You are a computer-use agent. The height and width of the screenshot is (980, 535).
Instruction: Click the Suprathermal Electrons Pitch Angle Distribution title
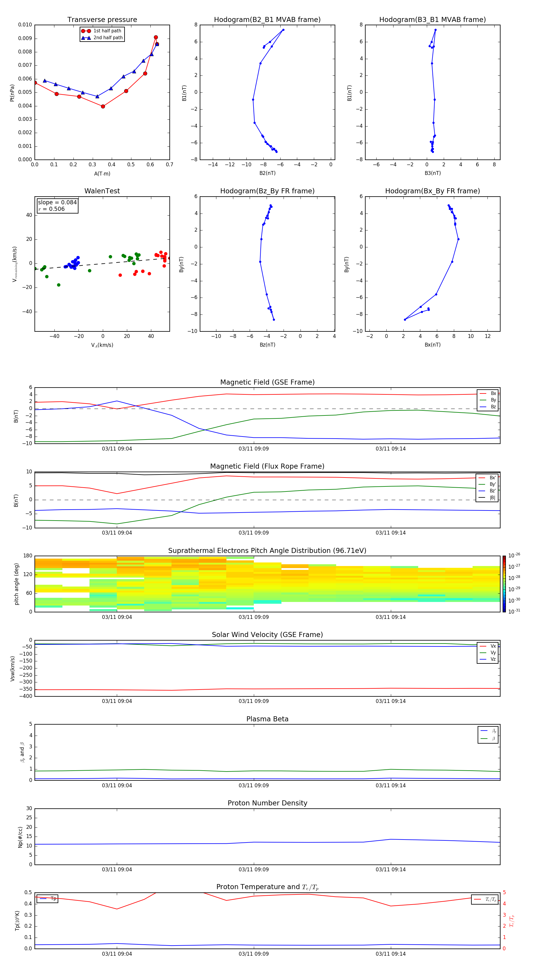point(267,551)
